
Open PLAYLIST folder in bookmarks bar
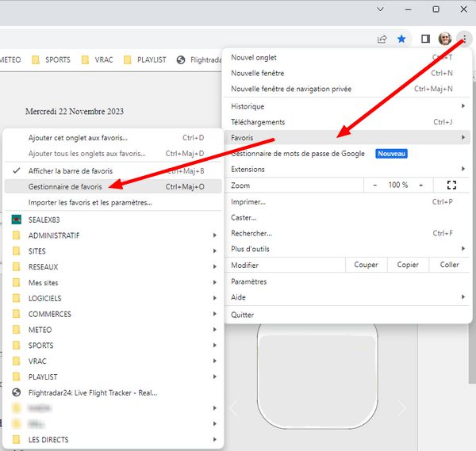(x=145, y=59)
